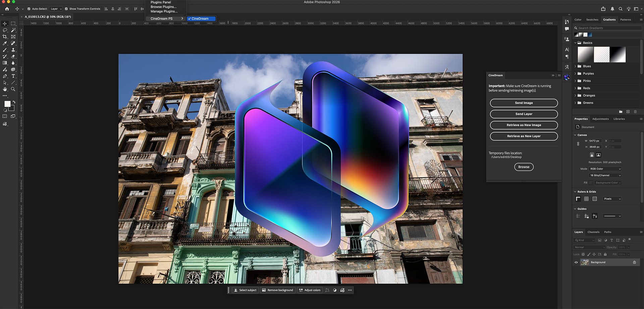Toggle Show Transform Controls checkbox
Image resolution: width=644 pixels, height=309 pixels.
(x=66, y=9)
